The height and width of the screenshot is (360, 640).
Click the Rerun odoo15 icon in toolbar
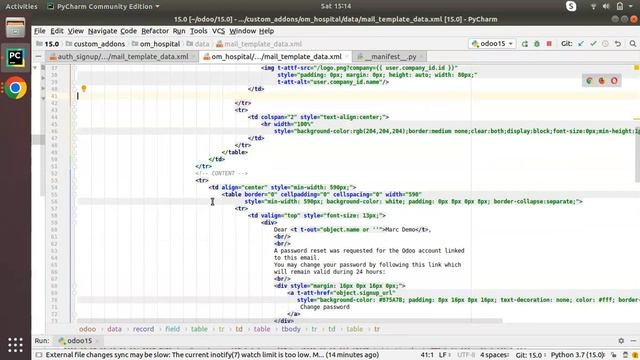pyautogui.click(x=524, y=44)
